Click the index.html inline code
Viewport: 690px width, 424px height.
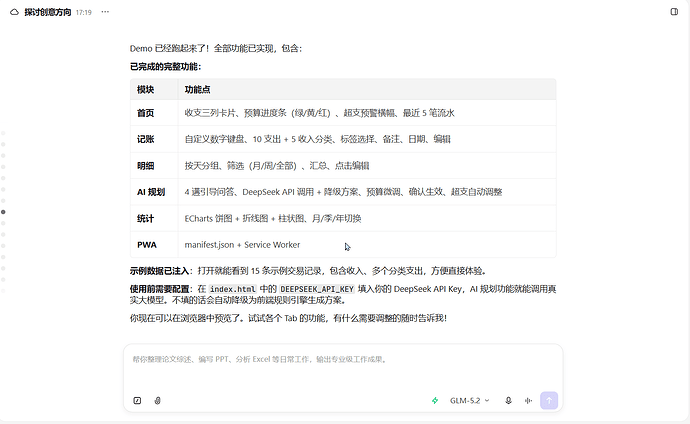(233, 289)
